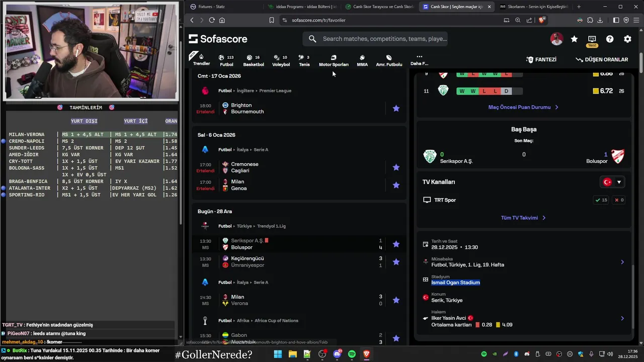Open the MMA sports category

362,60
